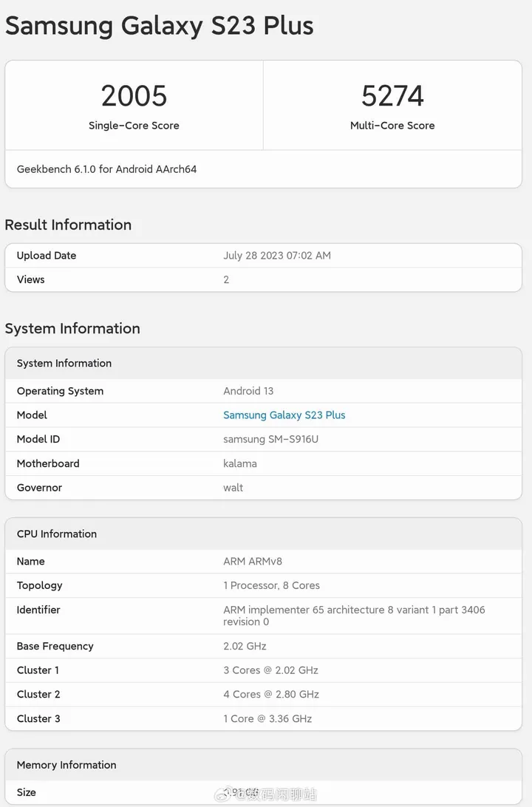Viewport: 532px width, 807px height.
Task: Click the System Information table header
Action: [64, 364]
